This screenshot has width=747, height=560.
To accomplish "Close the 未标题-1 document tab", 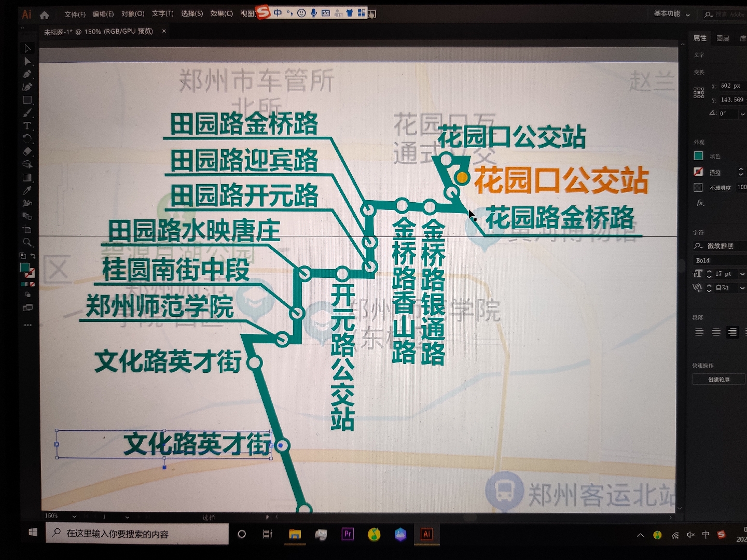I will coord(164,31).
